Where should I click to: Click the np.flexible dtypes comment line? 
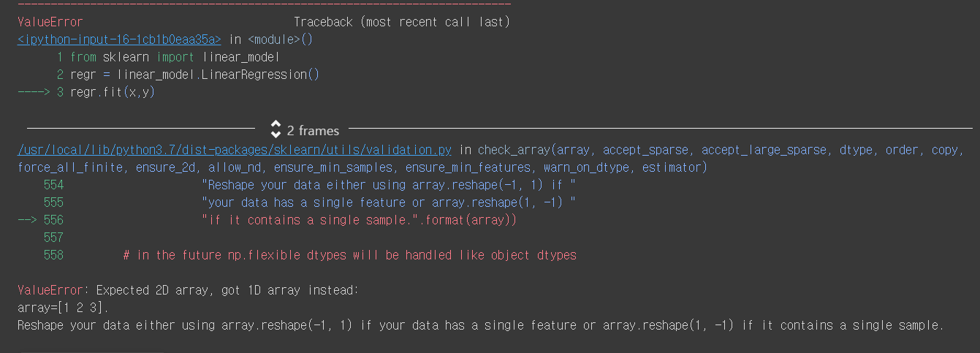coord(350,255)
